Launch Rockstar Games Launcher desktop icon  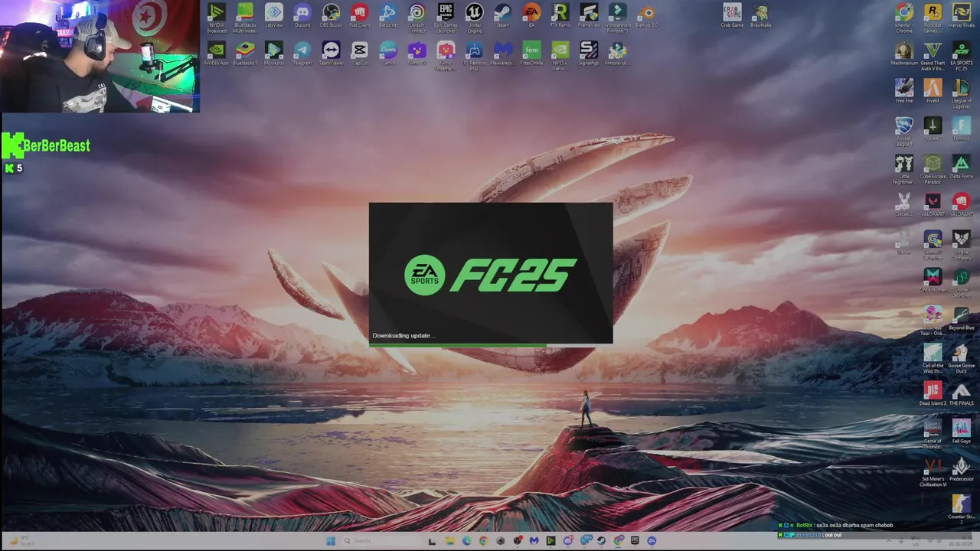pyautogui.click(x=933, y=18)
